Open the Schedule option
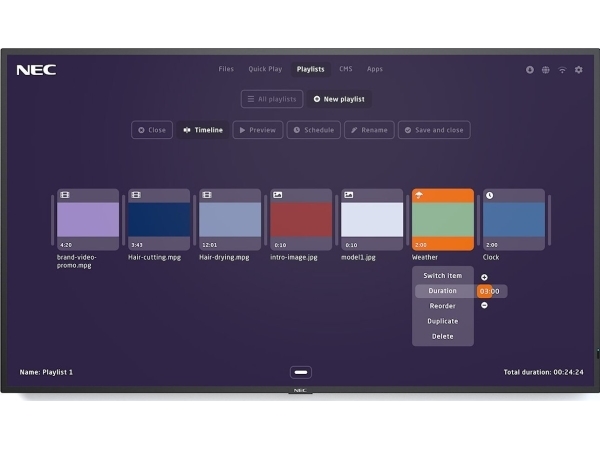This screenshot has height=450, width=600. 313,130
